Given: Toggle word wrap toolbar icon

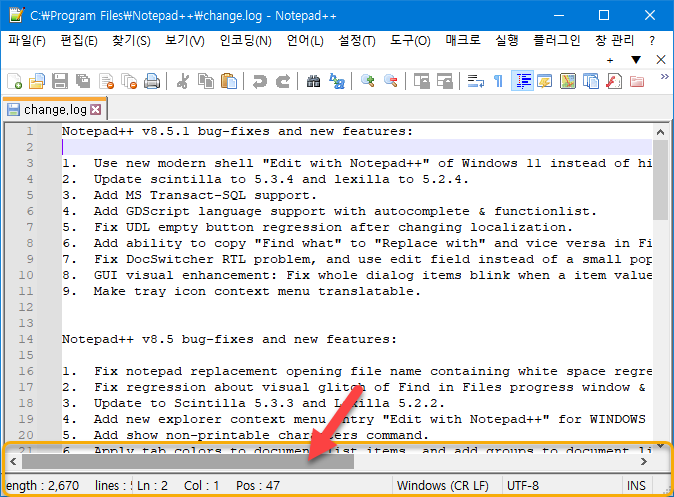Looking at the screenshot, I should (475, 81).
